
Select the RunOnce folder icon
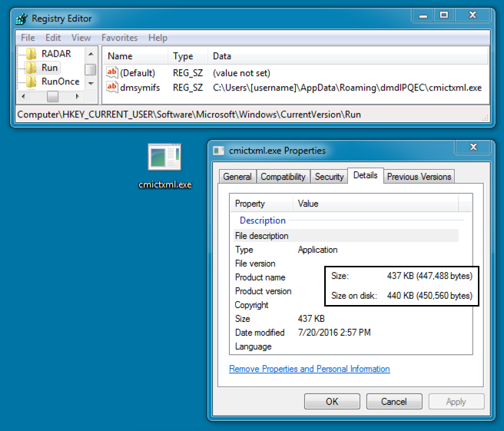pyautogui.click(x=31, y=81)
